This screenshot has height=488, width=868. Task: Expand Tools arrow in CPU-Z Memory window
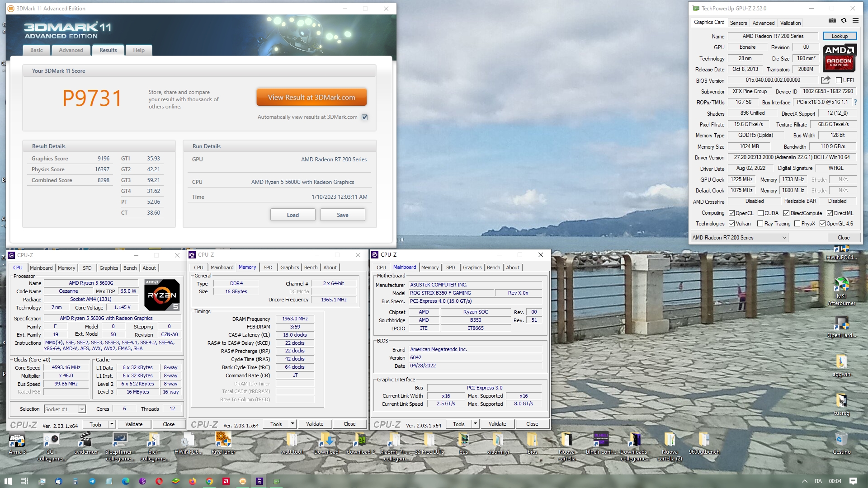point(292,424)
